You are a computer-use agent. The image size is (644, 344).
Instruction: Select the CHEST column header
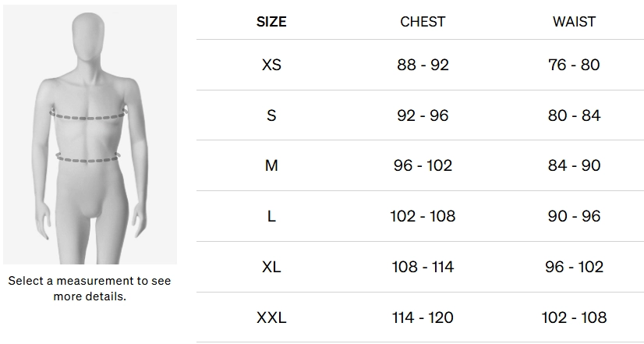pyautogui.click(x=423, y=22)
